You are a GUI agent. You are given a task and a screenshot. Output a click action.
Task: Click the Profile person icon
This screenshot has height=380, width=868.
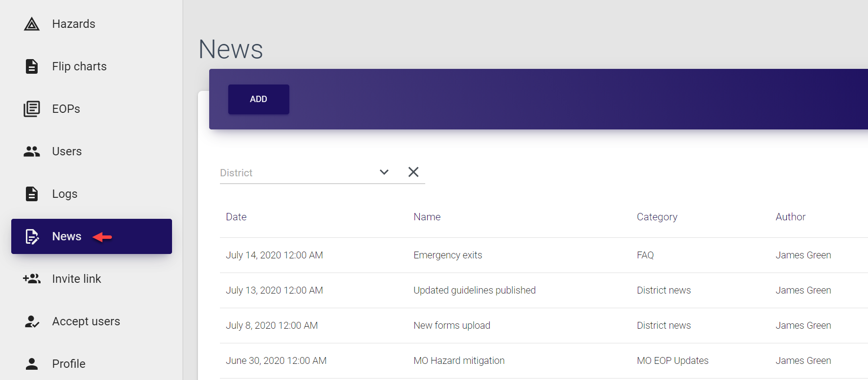click(32, 364)
